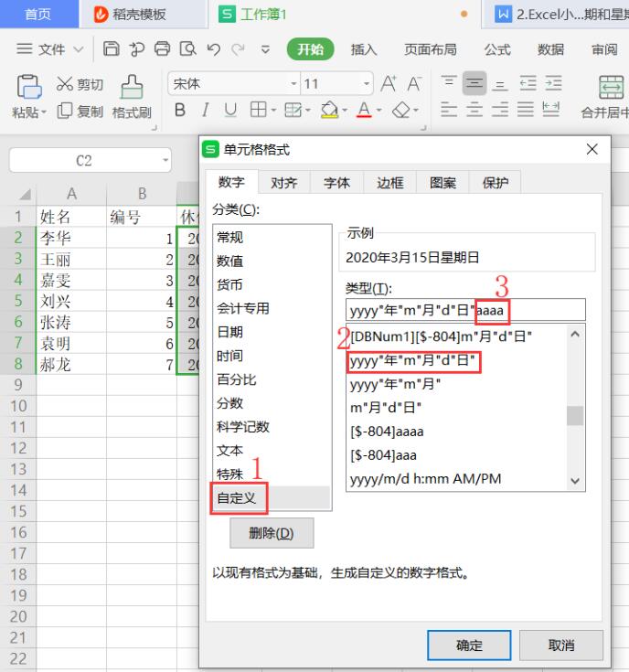This screenshot has width=629, height=672.
Task: Align text to top of cell
Action: coord(449,82)
